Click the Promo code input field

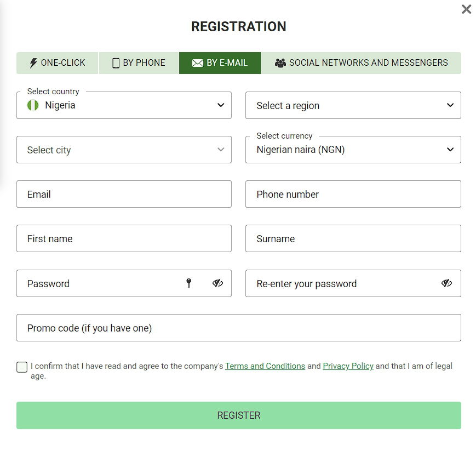[238, 327]
